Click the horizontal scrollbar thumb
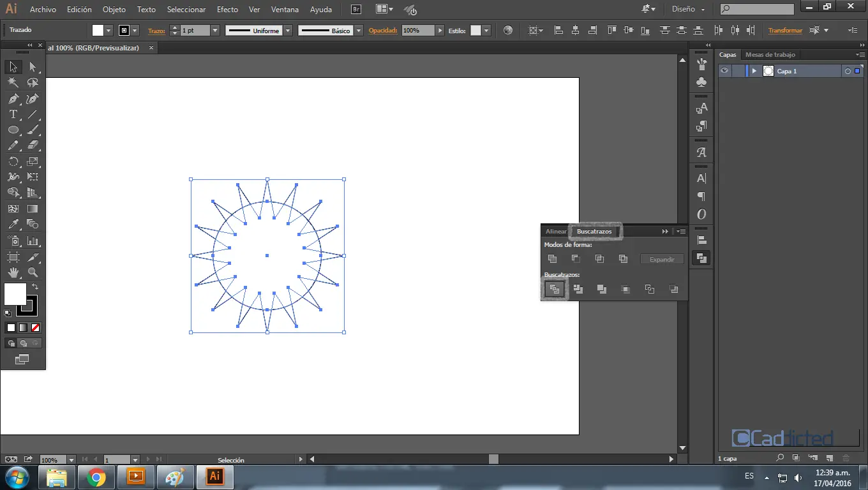The width and height of the screenshot is (868, 490). (493, 459)
